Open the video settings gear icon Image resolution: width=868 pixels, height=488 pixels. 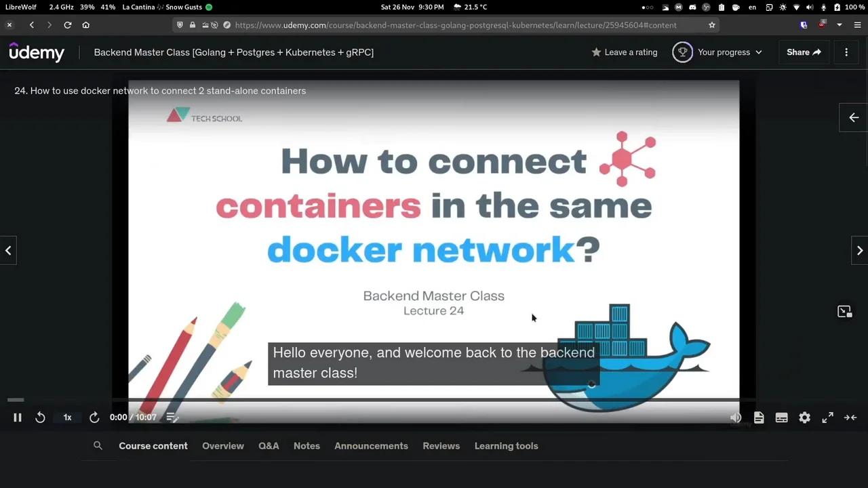(x=804, y=417)
